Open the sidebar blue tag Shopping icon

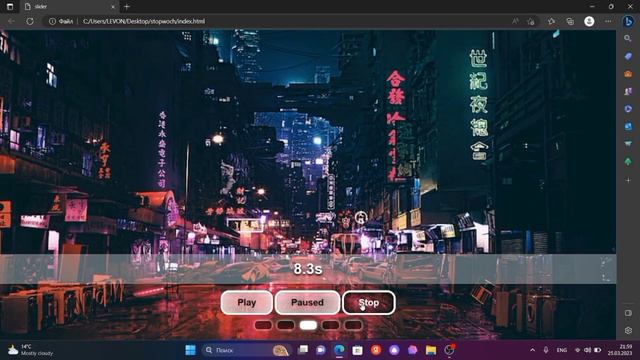pyautogui.click(x=628, y=56)
